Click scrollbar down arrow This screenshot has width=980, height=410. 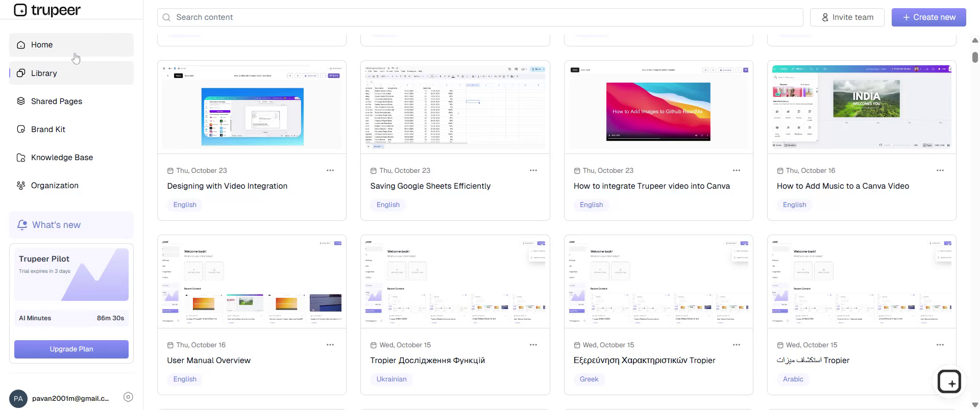coord(975,405)
